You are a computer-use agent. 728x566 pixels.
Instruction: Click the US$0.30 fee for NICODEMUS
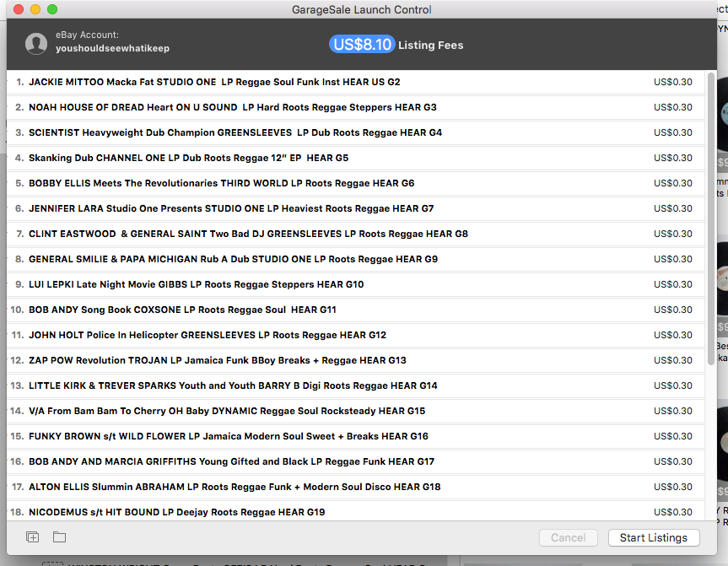(673, 512)
